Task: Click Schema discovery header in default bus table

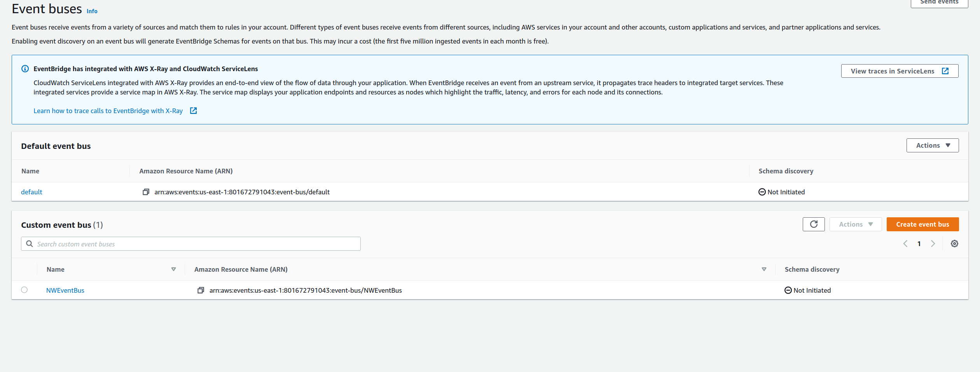Action: coord(786,171)
